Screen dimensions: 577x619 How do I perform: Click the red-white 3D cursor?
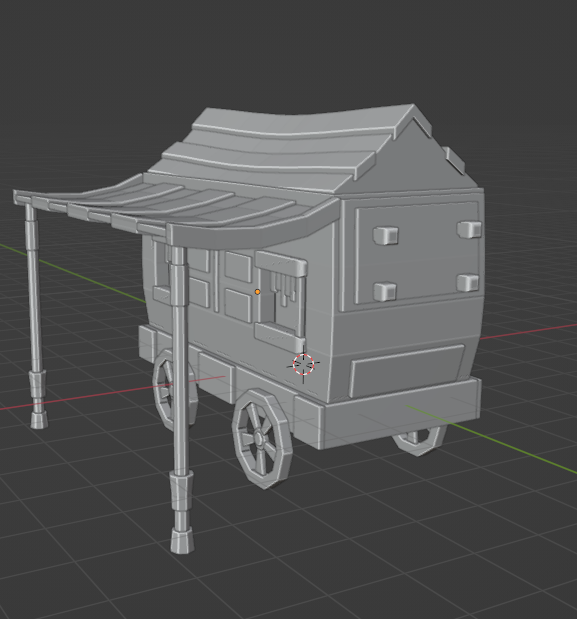coord(303,364)
